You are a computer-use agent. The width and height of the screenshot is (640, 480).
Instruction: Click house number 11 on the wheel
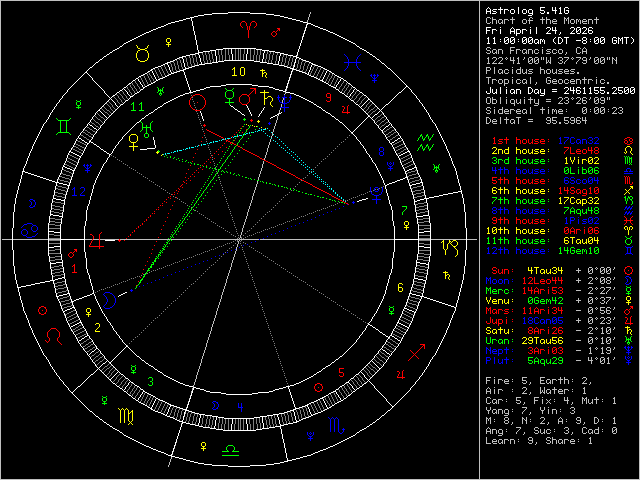point(137,107)
